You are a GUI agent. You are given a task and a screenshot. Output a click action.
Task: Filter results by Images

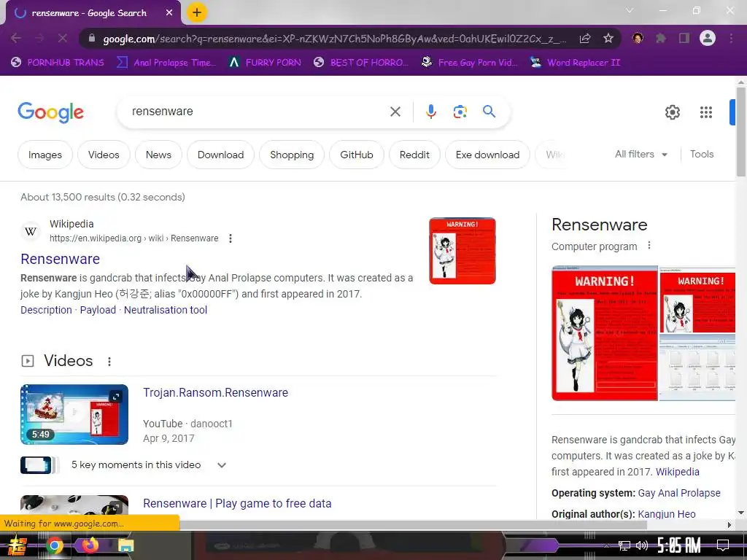tap(45, 155)
